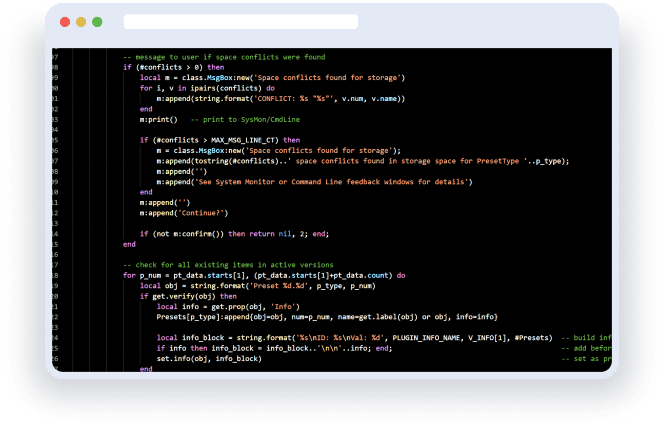Click the 'for i, v in ipairs(conflicts) do' line
Viewport: 664px width, 429px height.
[x=207, y=88]
